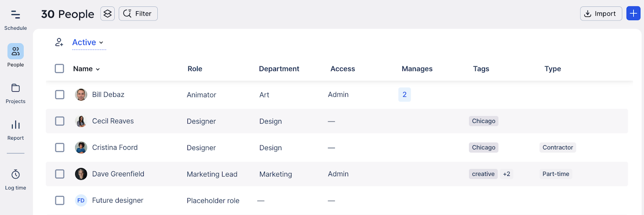This screenshot has width=644, height=215.
Task: Check the box for Cecil Reaves
Action: [60, 121]
